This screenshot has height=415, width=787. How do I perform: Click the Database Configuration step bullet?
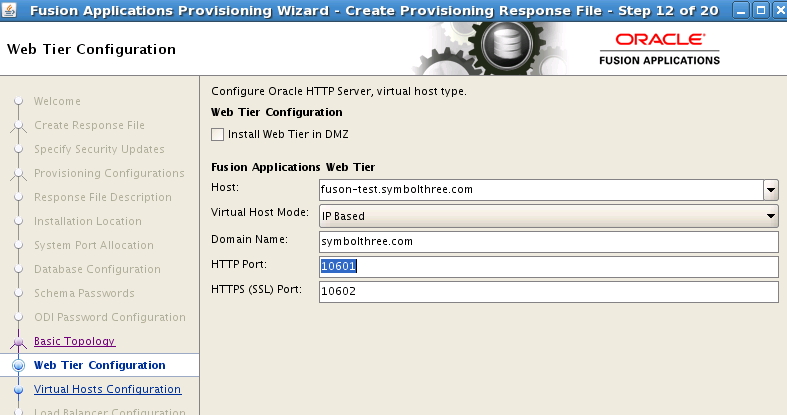click(18, 270)
